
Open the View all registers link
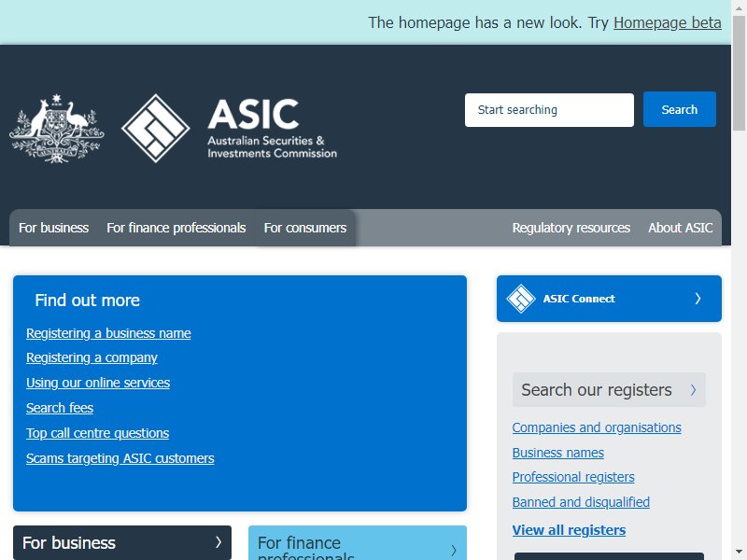coord(569,530)
